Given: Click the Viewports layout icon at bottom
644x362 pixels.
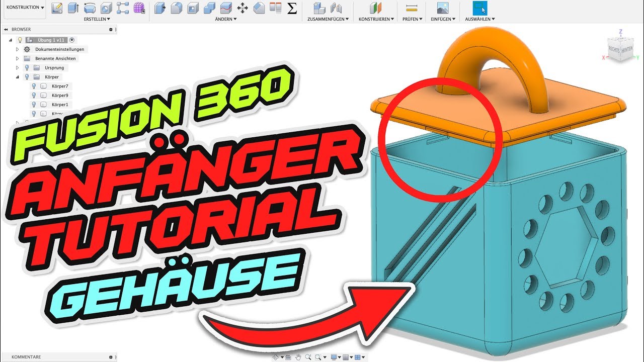Looking at the screenshot, I should [x=358, y=357].
